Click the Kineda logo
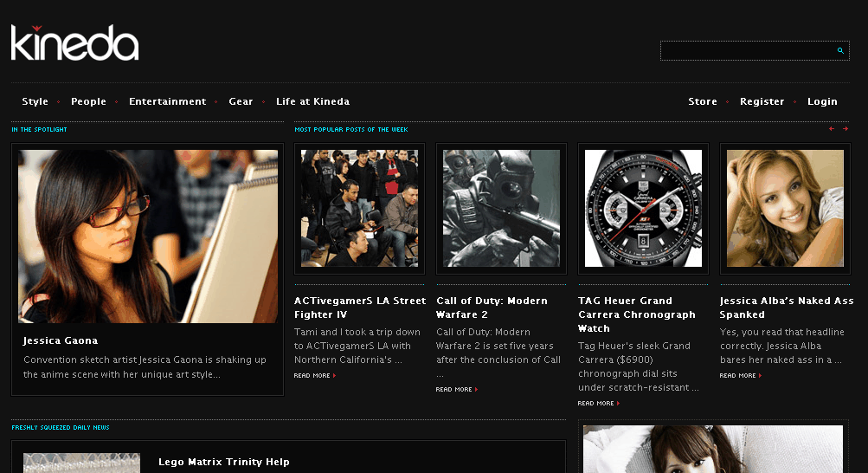868x473 pixels. point(74,42)
